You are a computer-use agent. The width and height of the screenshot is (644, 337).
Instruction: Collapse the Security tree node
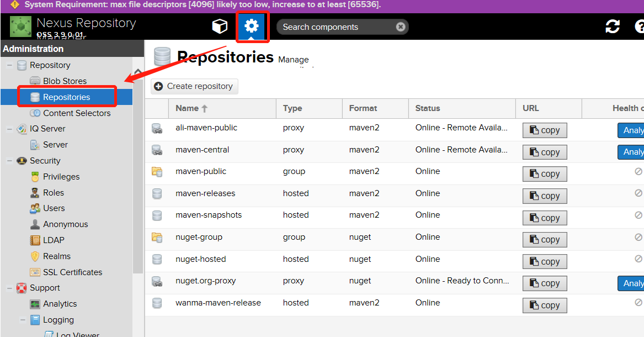(x=9, y=161)
